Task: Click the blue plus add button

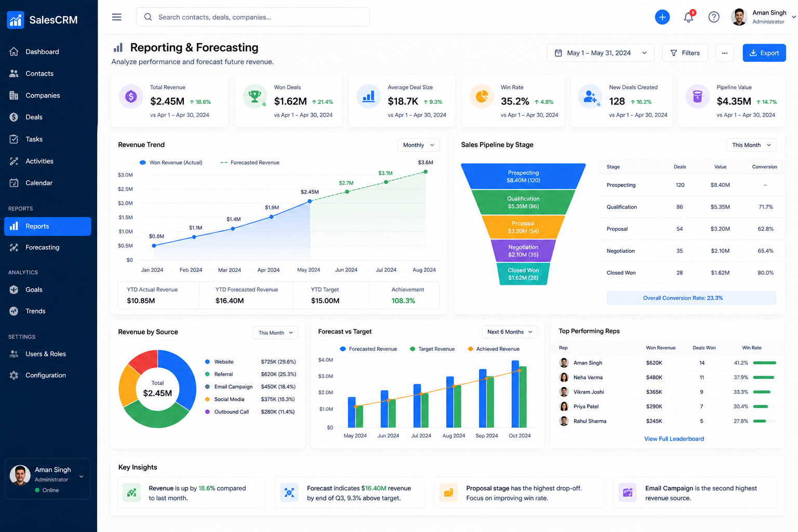Action: [x=662, y=17]
